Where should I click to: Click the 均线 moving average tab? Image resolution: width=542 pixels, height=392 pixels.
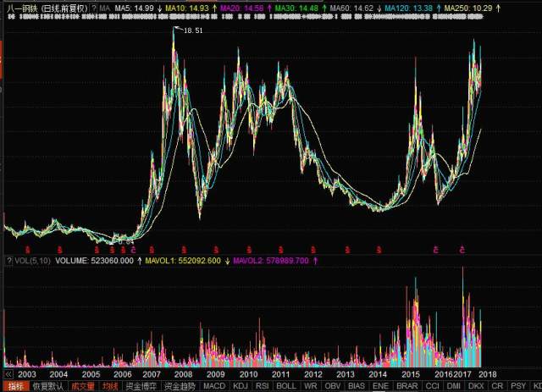pos(110,386)
